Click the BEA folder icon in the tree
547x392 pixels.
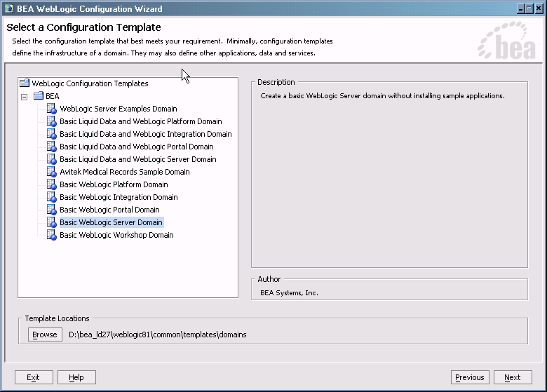click(39, 96)
